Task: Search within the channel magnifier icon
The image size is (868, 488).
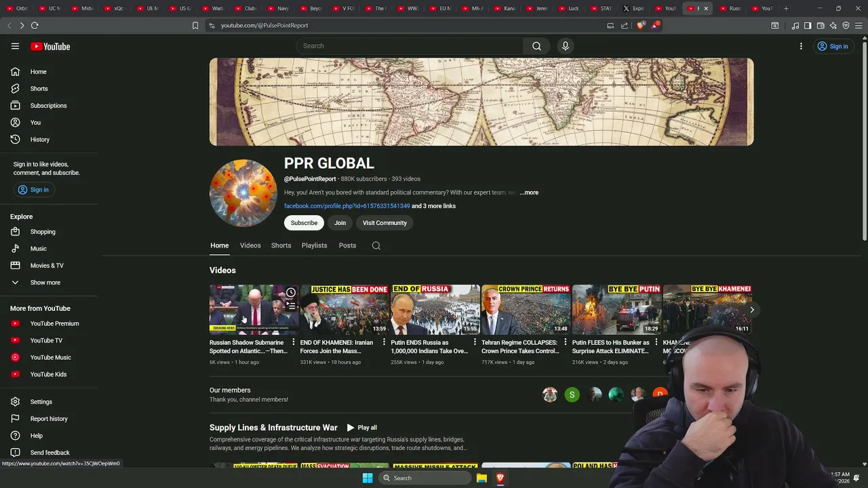Action: click(x=376, y=245)
